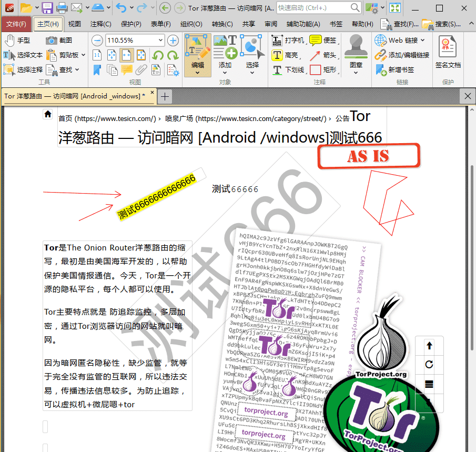Activate the 选择注释 select comments tool
The image size is (476, 452).
pos(23,70)
